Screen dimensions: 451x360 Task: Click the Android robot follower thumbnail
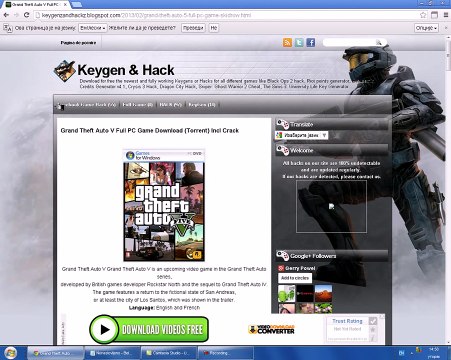[287, 293]
